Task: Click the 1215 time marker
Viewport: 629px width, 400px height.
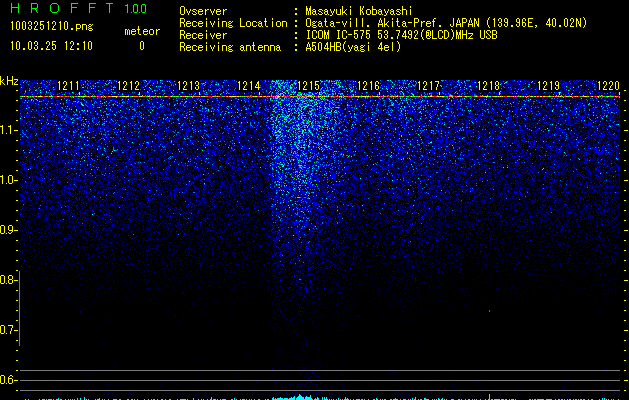Action: pos(308,86)
